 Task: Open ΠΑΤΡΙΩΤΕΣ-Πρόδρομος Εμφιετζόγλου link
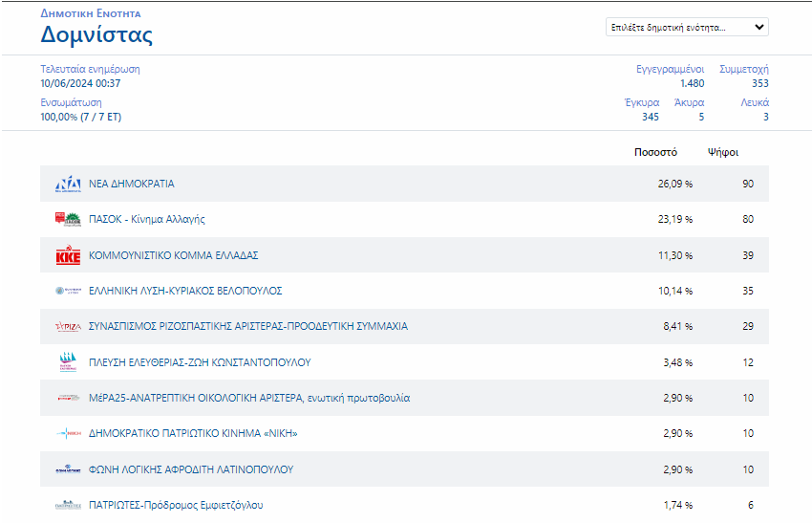pyautogui.click(x=176, y=505)
